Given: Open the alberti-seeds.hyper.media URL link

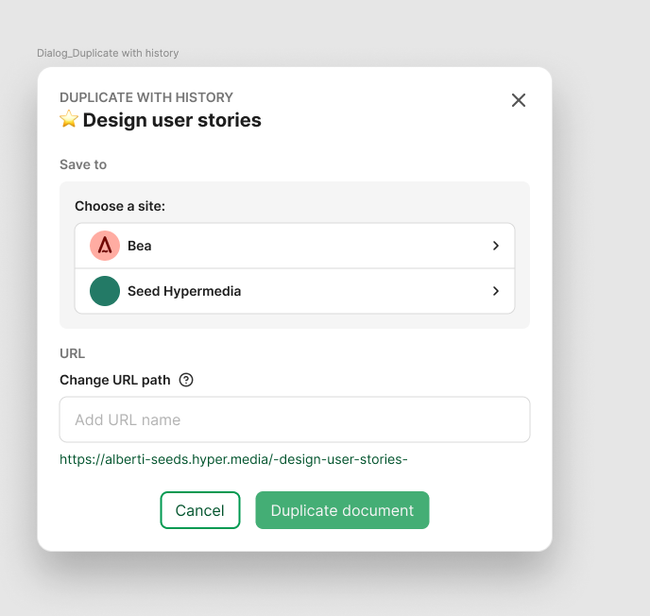Looking at the screenshot, I should point(233,460).
